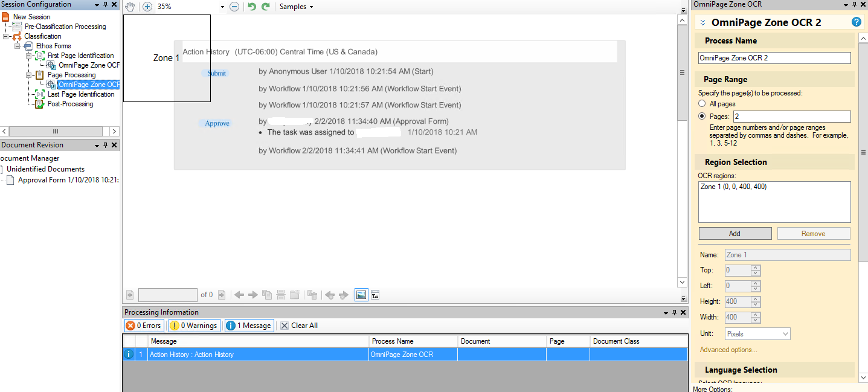Go to previous page arrow before page box

tap(130, 295)
